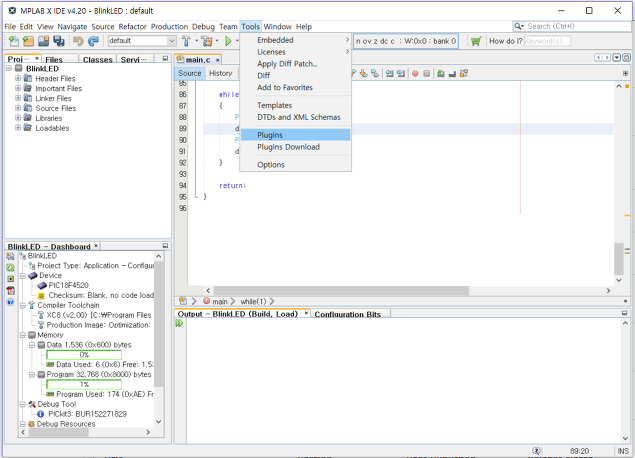Click the yellow chip icon in Dashboard sidebar
The height and width of the screenshot is (458, 635).
(11, 279)
